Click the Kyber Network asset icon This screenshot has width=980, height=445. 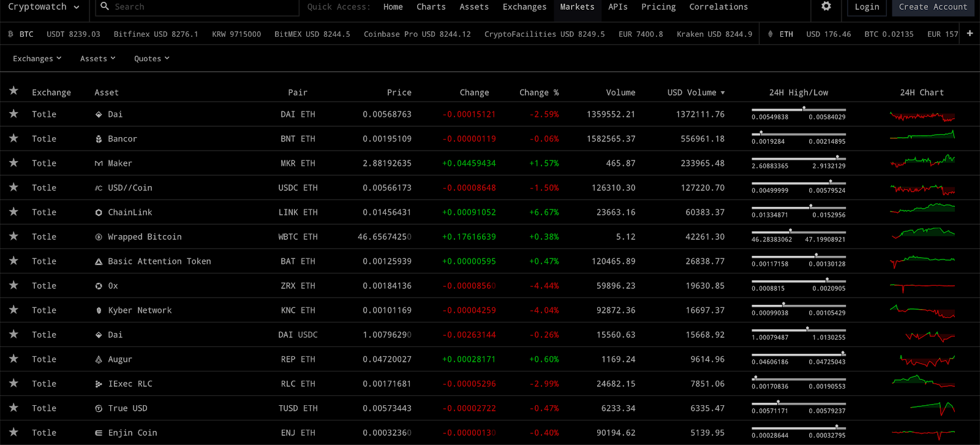tap(99, 310)
